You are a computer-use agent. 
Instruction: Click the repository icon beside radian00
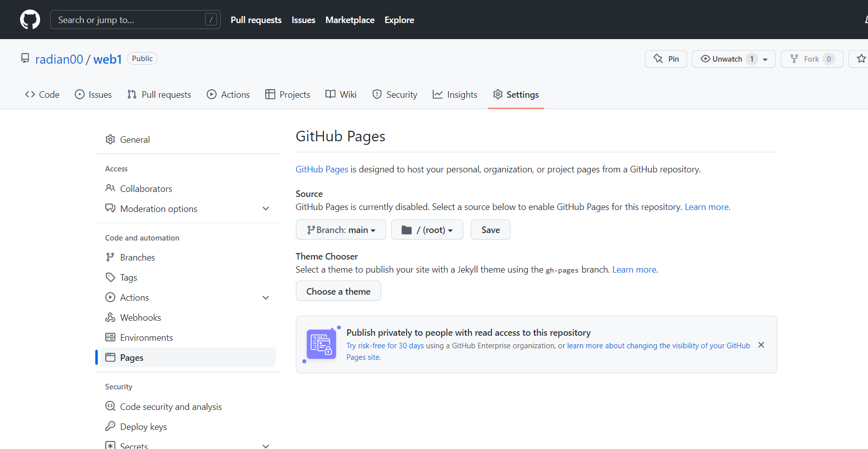25,59
